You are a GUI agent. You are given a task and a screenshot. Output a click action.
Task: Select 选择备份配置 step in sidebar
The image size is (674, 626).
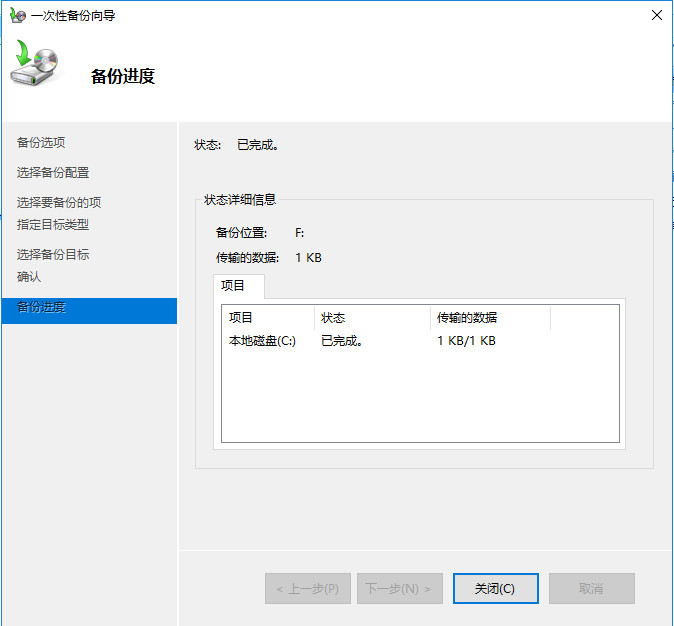click(x=53, y=172)
